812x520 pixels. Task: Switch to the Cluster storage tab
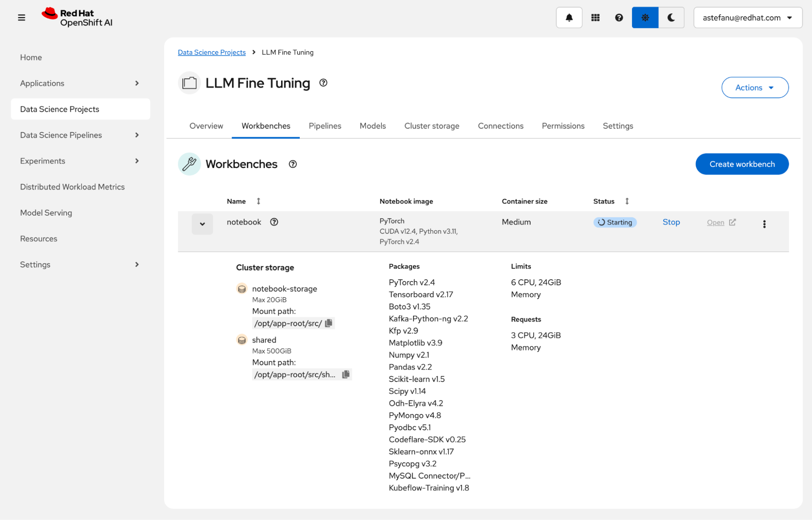click(x=431, y=126)
